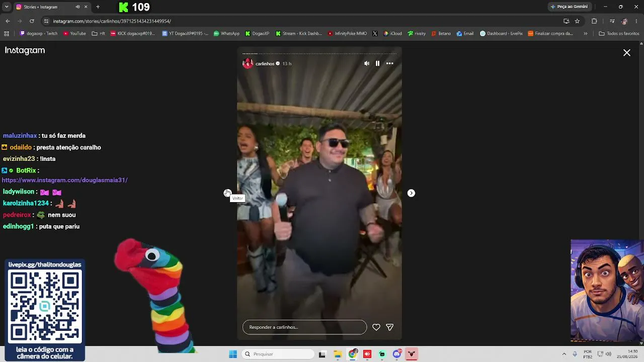Open the Windows Start menu
The image size is (644, 362).
click(x=233, y=354)
